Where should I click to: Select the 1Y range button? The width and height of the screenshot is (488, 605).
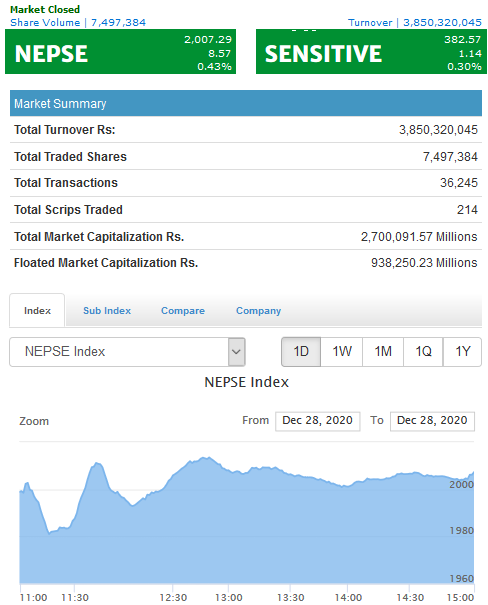463,352
